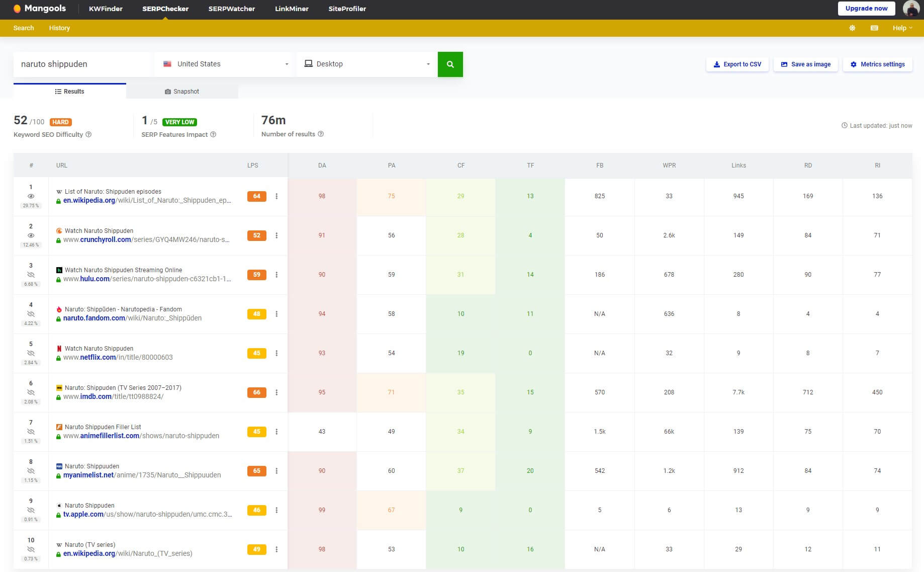Toggle crossed eye icon for result 5
This screenshot has height=572, width=924.
[x=31, y=353]
